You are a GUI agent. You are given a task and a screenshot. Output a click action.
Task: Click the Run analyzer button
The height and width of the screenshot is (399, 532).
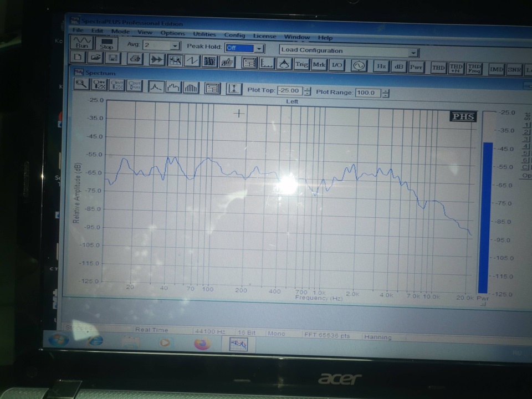coord(82,43)
